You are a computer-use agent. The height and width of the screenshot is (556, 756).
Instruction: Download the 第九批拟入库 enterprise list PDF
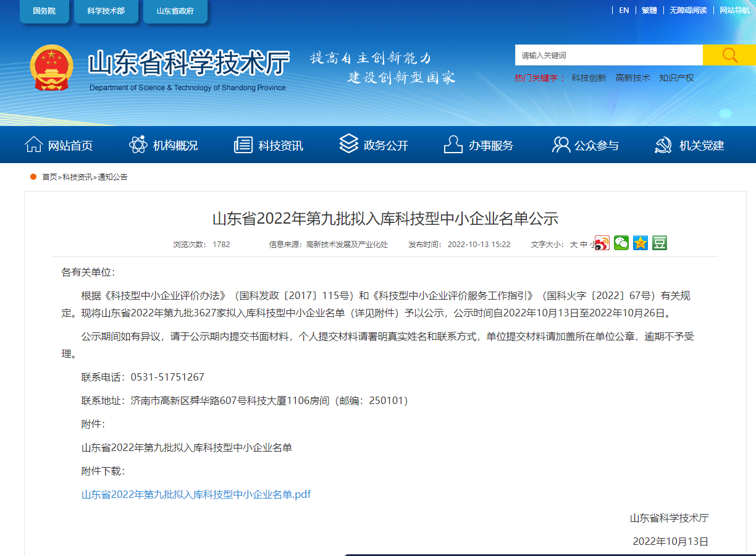[x=196, y=494]
